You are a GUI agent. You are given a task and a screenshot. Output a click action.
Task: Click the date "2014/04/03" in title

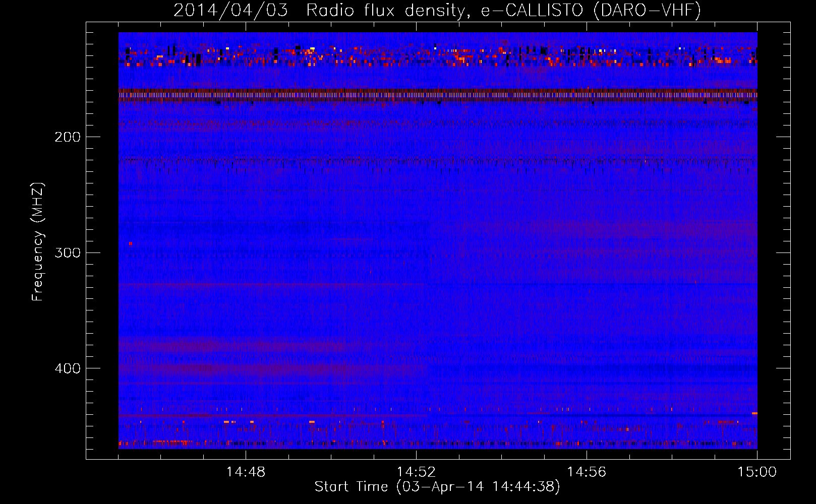point(231,10)
